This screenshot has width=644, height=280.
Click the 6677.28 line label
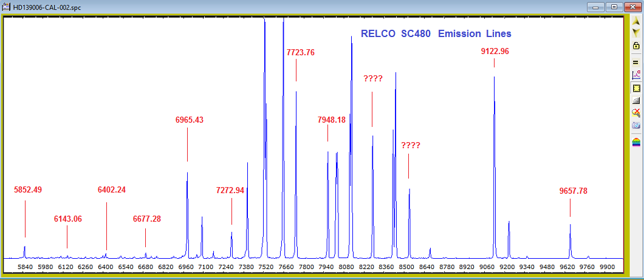[147, 219]
